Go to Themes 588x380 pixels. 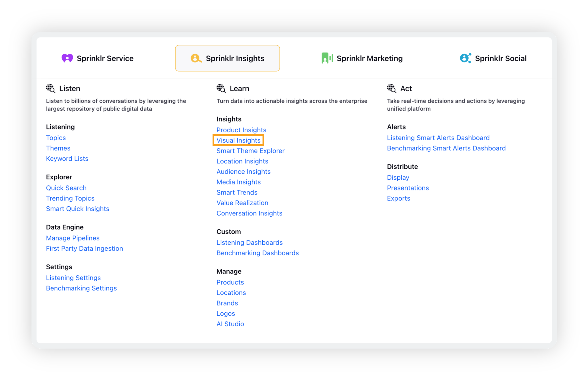[58, 148]
